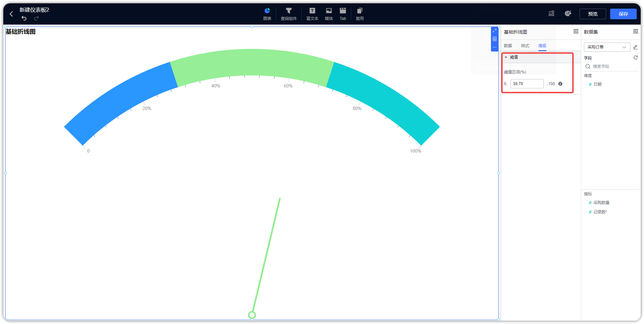Click the light green gauge segment
This screenshot has height=324, width=644.
252,63
